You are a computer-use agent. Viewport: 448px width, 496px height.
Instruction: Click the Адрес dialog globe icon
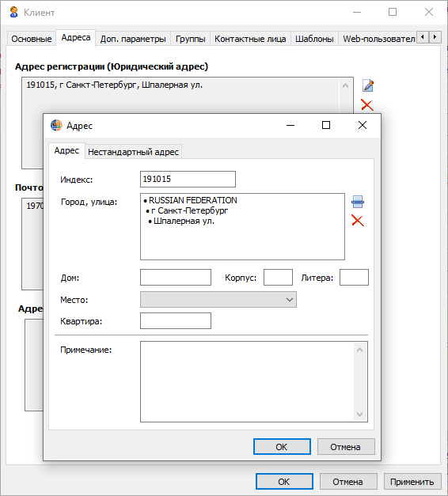tap(56, 126)
